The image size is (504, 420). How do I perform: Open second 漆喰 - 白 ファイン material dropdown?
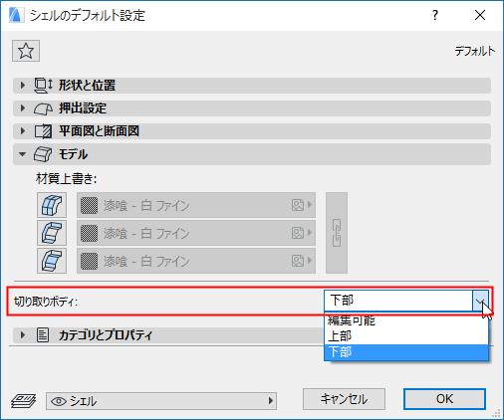coord(196,233)
